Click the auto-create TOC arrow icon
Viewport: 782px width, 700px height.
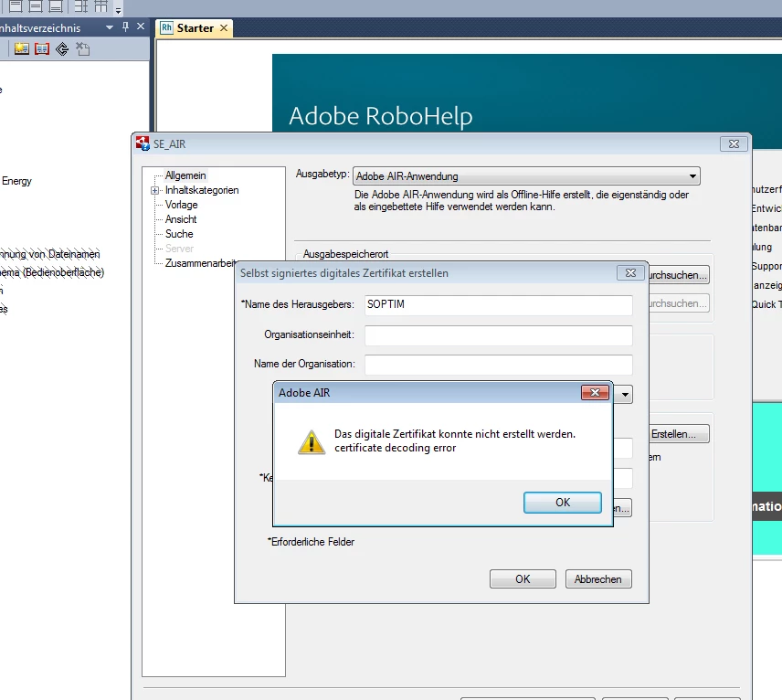tap(62, 49)
